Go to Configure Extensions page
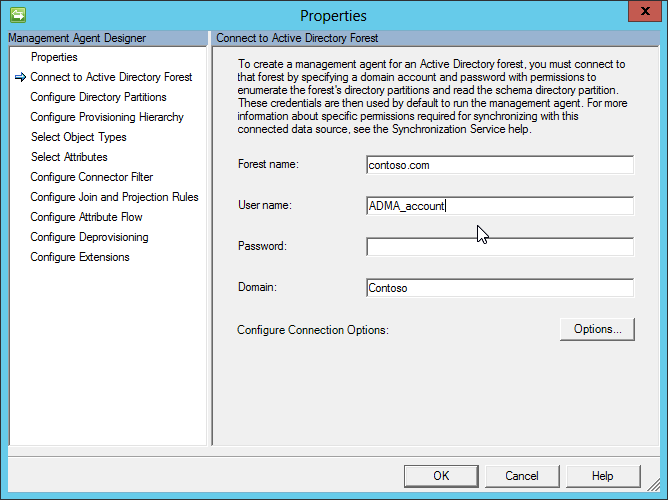Image resolution: width=668 pixels, height=500 pixels. click(80, 257)
